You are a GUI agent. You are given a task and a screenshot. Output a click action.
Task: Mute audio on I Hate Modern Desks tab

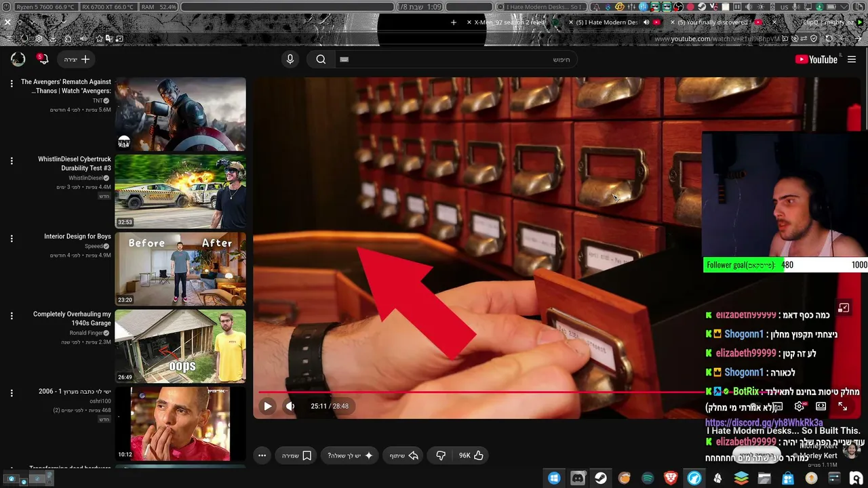tap(646, 22)
